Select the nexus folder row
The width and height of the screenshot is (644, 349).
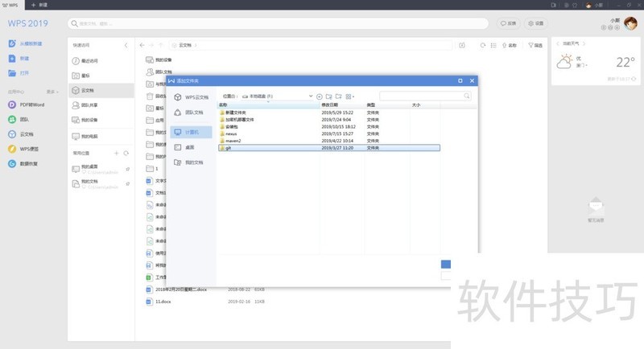click(329, 133)
